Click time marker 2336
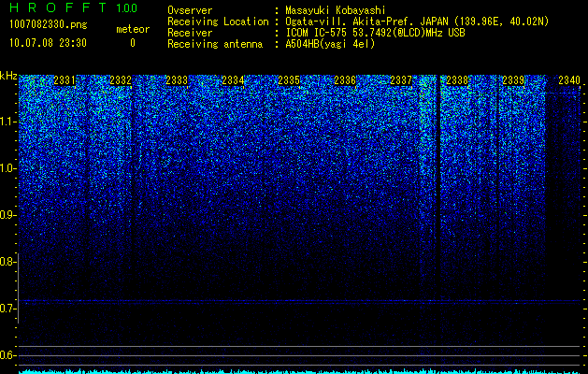This screenshot has width=588, height=374. [x=345, y=79]
